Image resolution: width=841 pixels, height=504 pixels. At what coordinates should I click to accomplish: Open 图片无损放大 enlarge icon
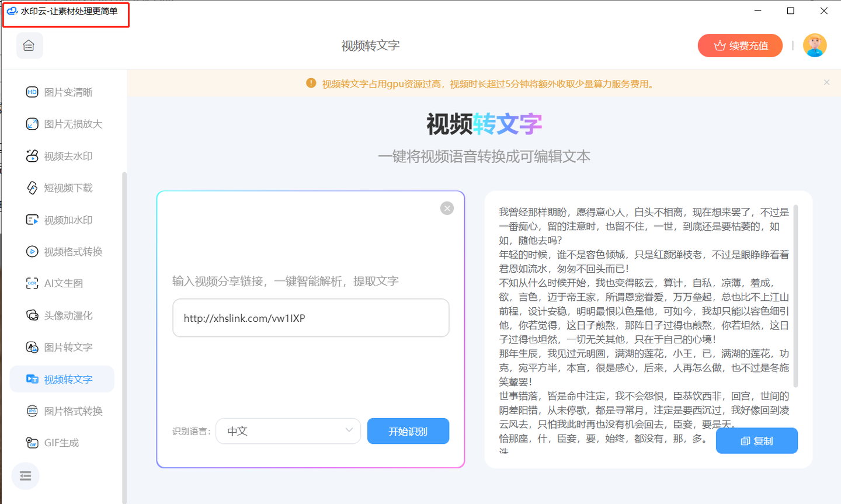click(x=32, y=124)
